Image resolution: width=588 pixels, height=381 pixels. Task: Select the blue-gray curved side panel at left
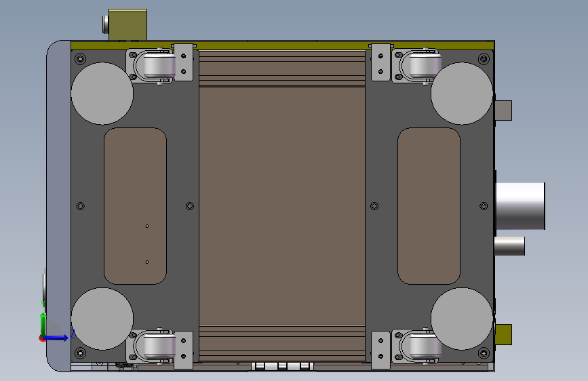58,206
